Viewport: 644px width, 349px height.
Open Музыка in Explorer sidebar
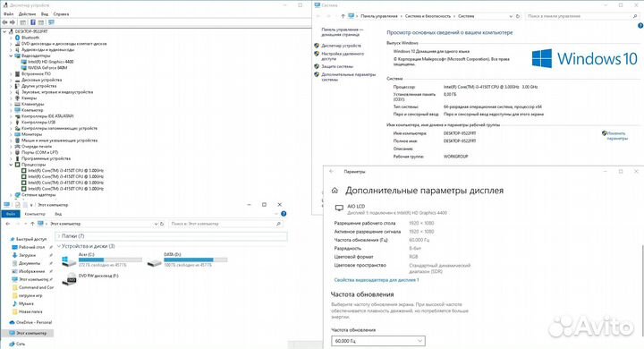(26, 303)
